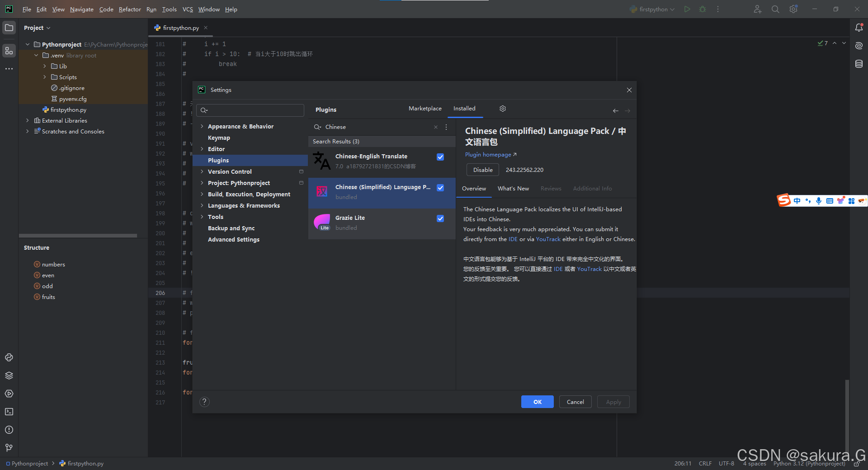
Task: Expand Project: Pythonproject settings
Action: (202, 183)
